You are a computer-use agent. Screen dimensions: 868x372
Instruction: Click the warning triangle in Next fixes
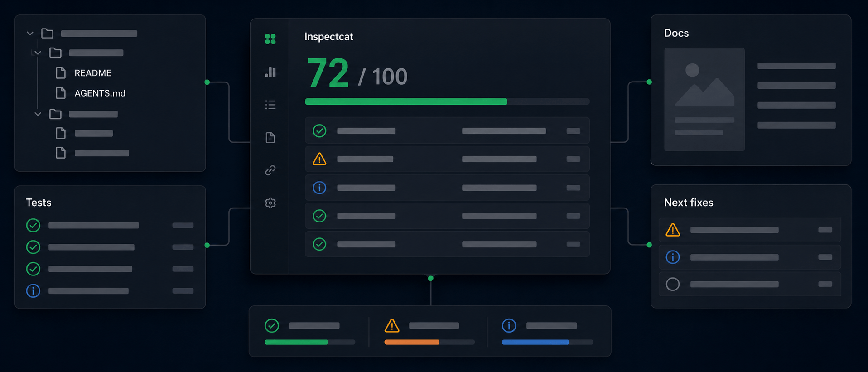click(673, 230)
